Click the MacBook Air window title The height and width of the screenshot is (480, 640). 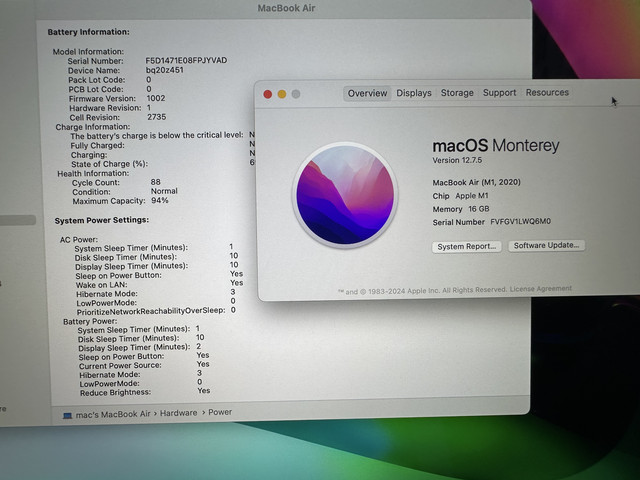pyautogui.click(x=286, y=8)
